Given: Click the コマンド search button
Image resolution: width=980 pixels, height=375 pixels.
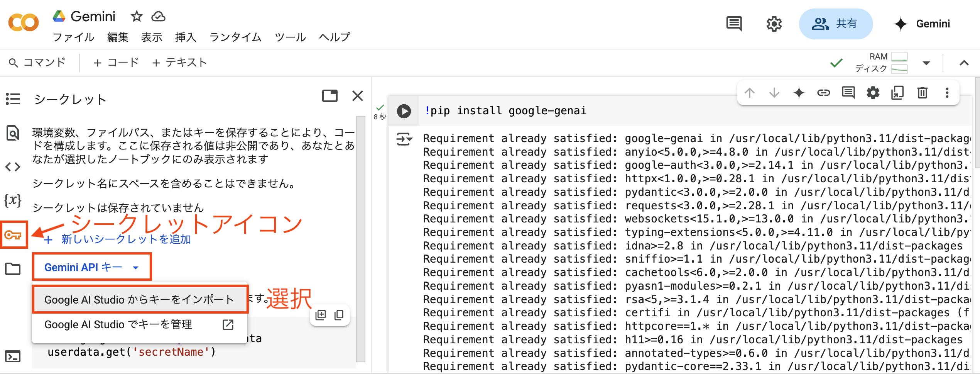Looking at the screenshot, I should (37, 63).
